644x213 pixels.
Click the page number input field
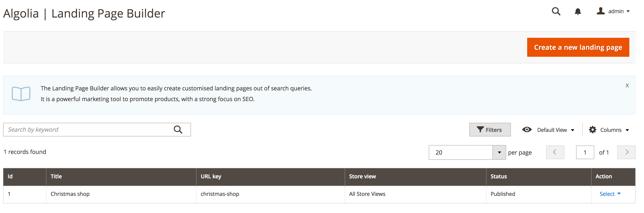coord(585,152)
